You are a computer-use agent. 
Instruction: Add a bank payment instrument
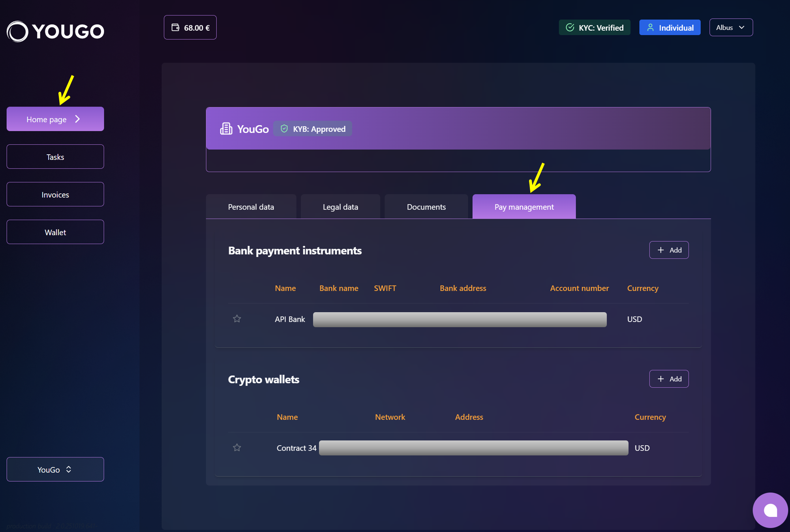(x=669, y=250)
